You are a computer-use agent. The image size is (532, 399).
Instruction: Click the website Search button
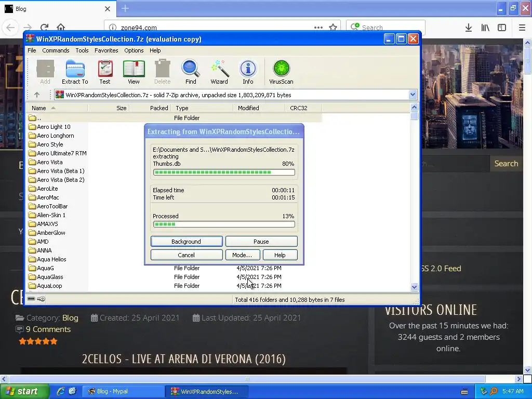[x=506, y=163]
